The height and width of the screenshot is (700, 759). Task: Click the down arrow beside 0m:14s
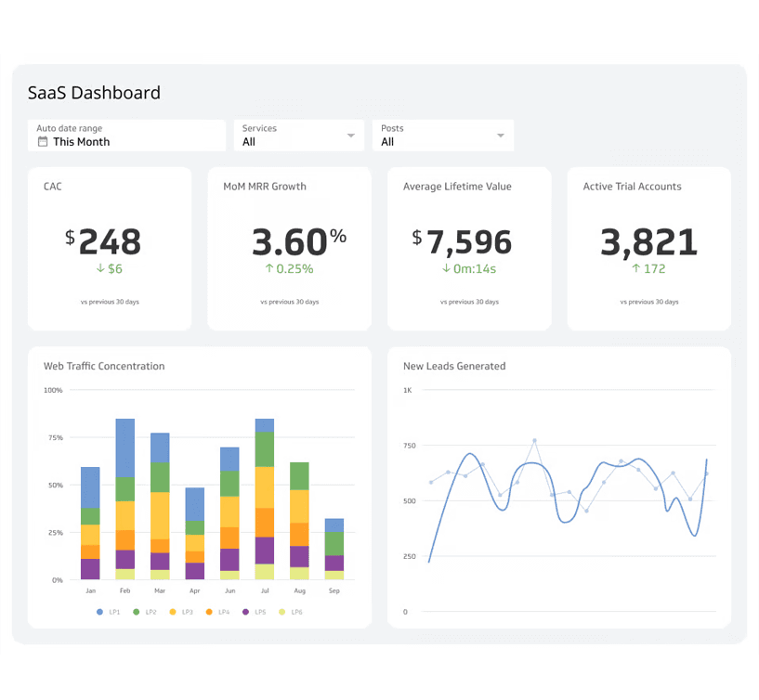point(446,269)
